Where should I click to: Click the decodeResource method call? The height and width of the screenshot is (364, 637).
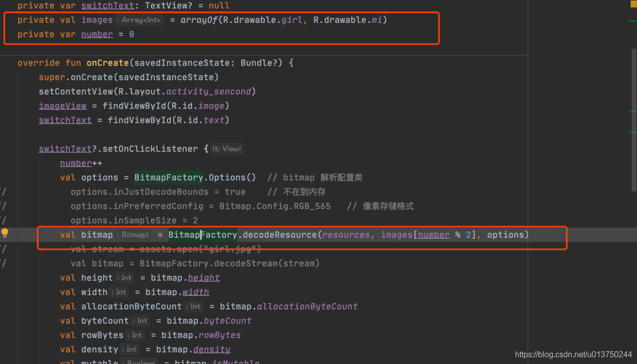pyautogui.click(x=280, y=235)
